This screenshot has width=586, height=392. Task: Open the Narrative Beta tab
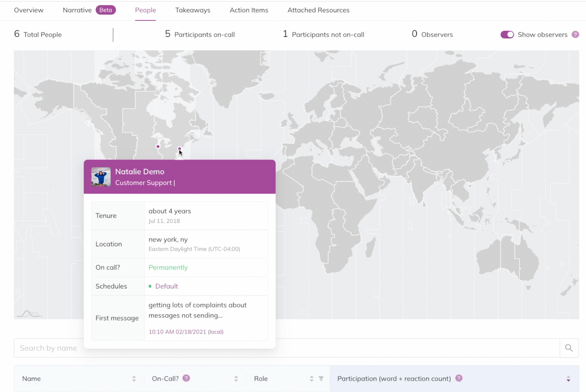pyautogui.click(x=89, y=10)
